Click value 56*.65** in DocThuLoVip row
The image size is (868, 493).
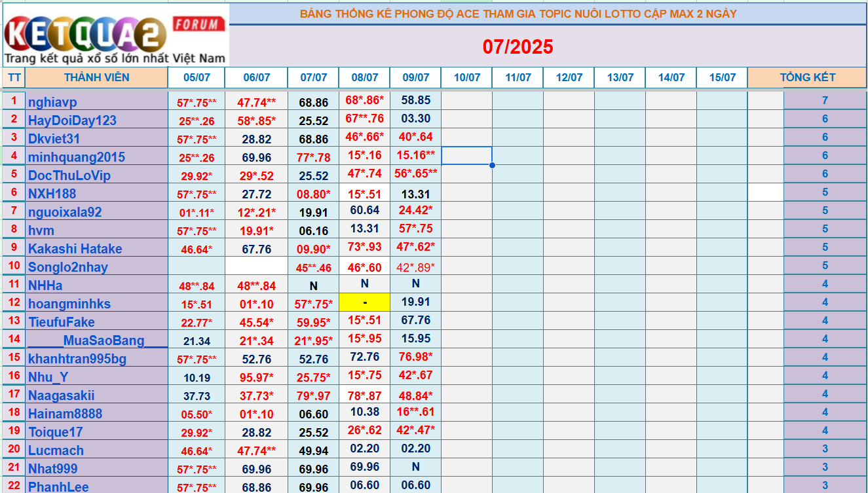(416, 173)
